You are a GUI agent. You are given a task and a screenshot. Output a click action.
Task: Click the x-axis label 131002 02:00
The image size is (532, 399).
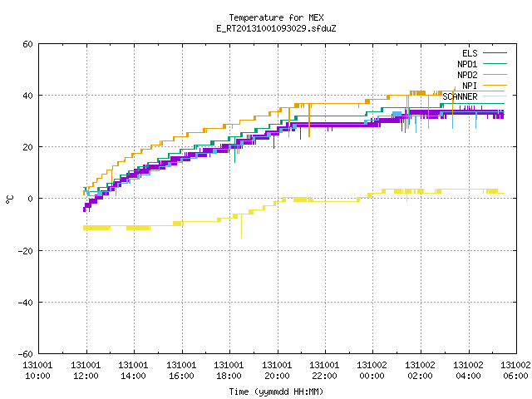(421, 371)
